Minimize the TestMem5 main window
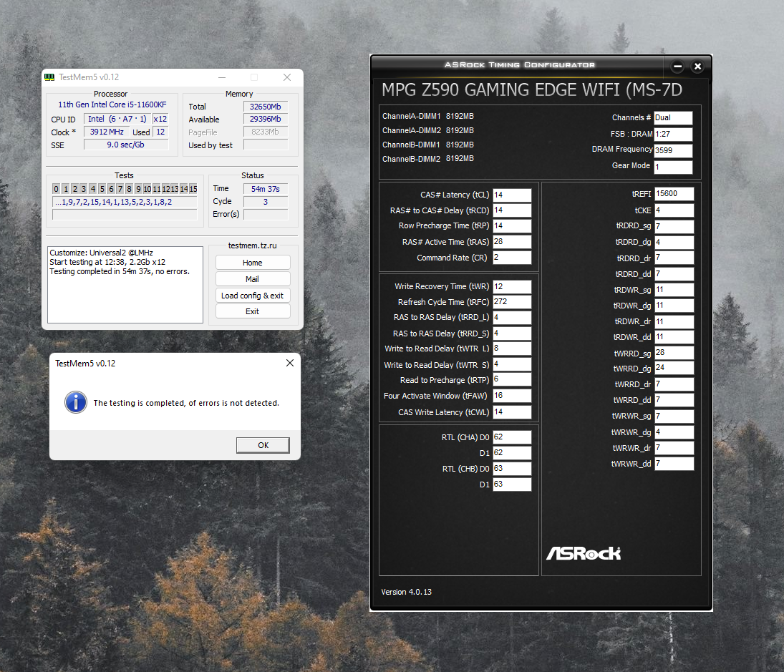 (x=222, y=77)
